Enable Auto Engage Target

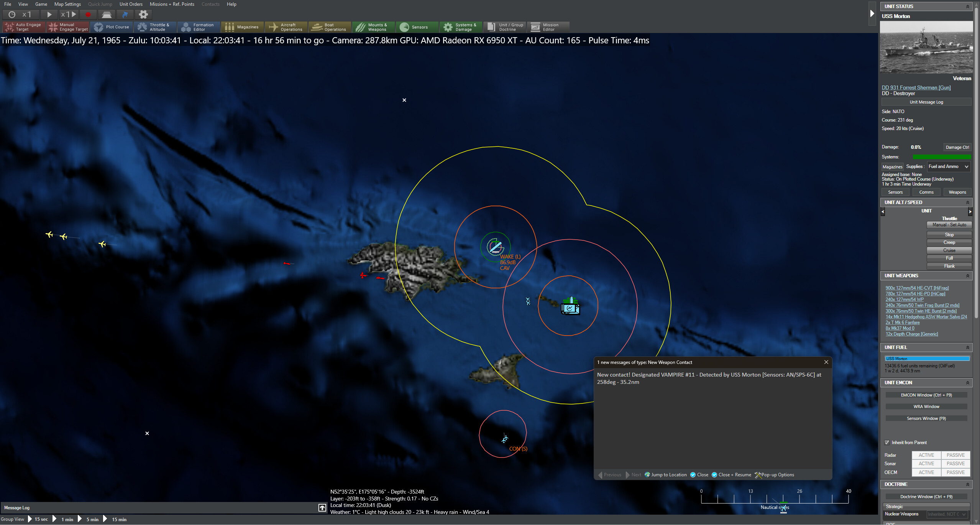pyautogui.click(x=23, y=27)
